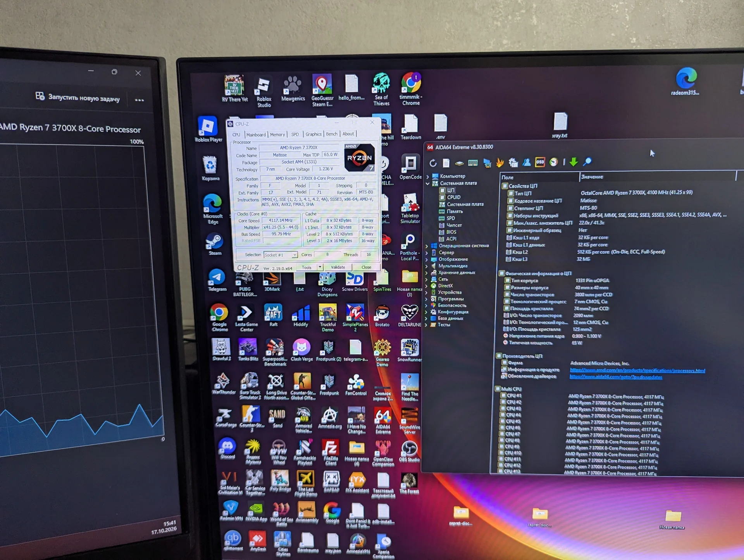Open the OSD panel icon in AIDA64
Screen dimensions: 744x560
coord(540,162)
